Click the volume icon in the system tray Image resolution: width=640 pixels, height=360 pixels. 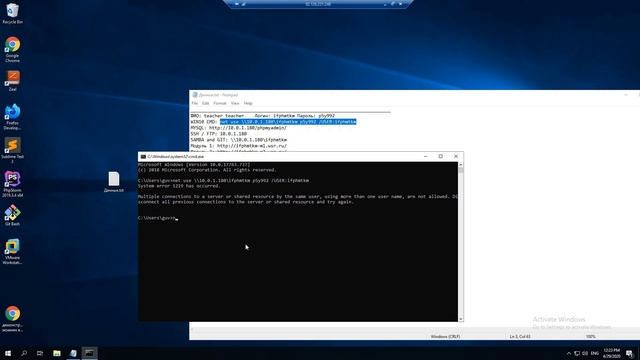[x=585, y=353]
